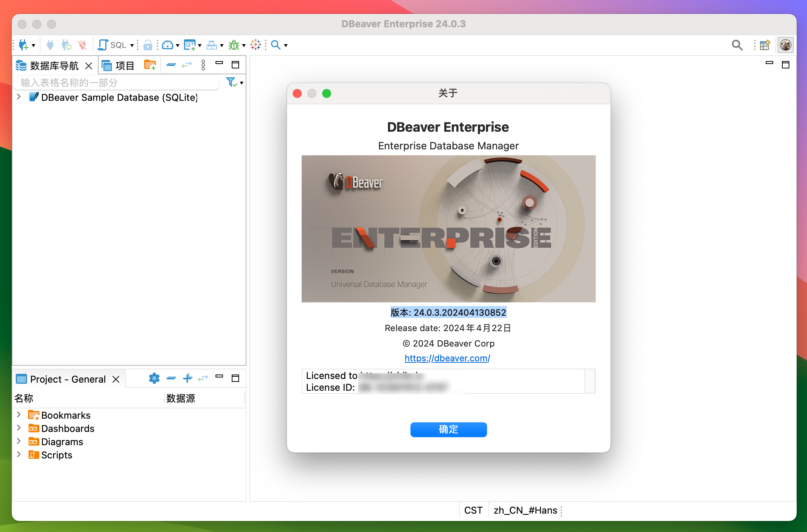Close the 数据库导航 tab
807x532 pixels.
(89, 66)
